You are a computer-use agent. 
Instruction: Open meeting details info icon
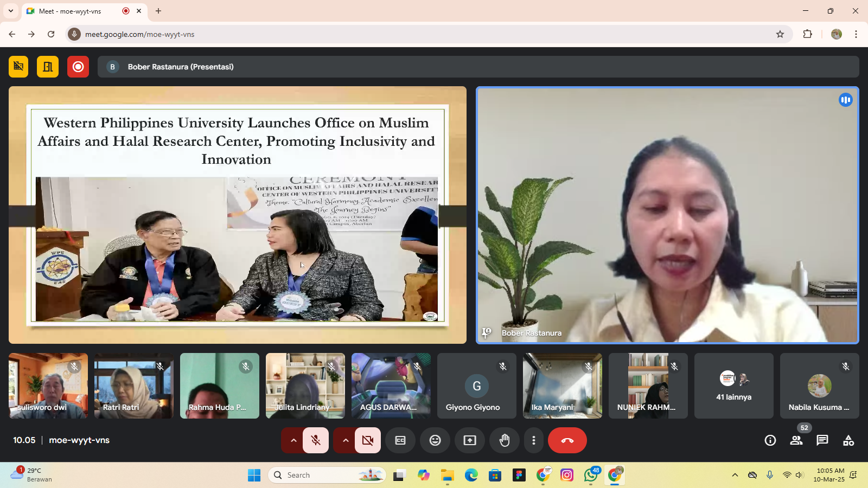point(770,440)
